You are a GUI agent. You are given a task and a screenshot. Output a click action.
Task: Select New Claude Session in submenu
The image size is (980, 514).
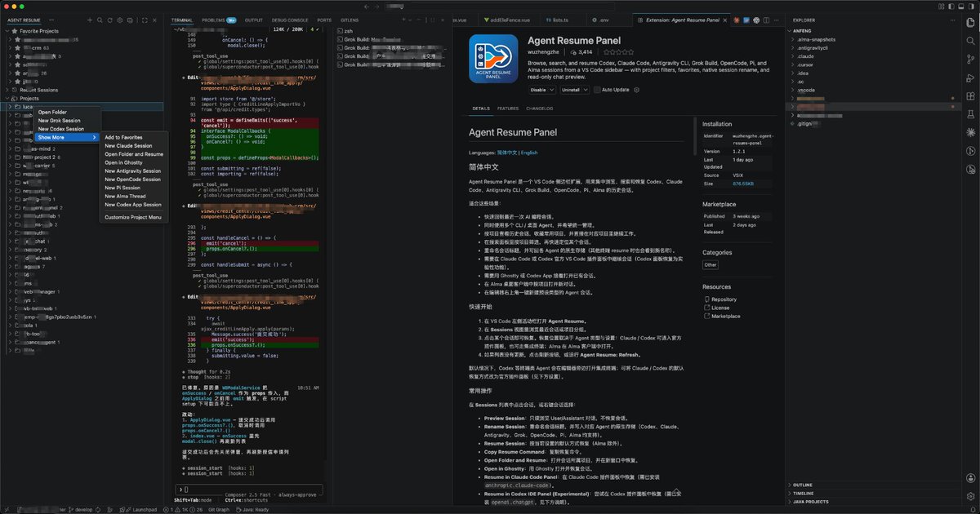pos(134,145)
